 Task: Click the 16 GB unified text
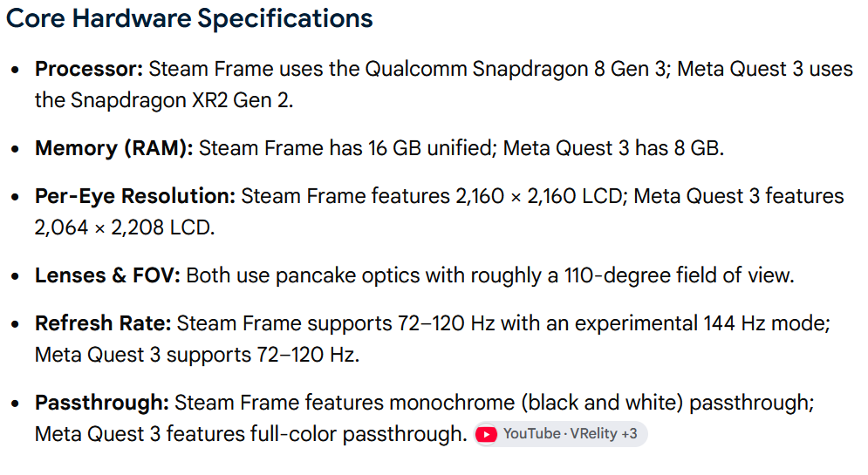[430, 149]
